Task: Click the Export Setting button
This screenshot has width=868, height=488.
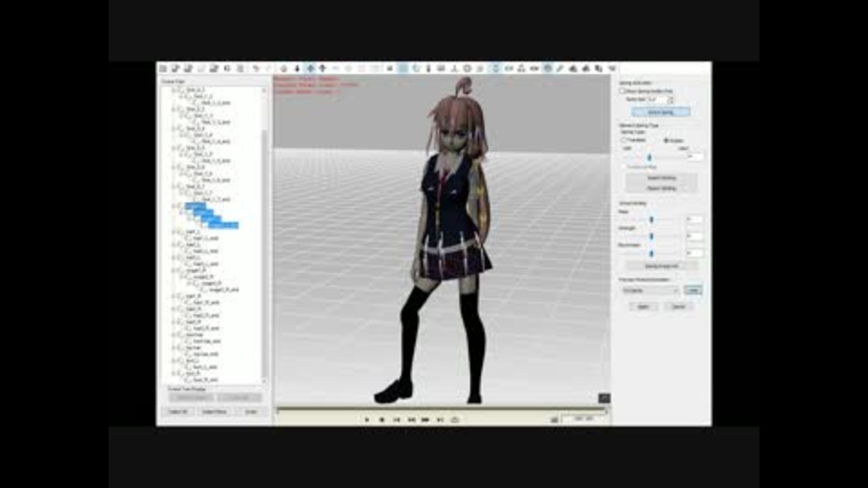Action: pos(661,188)
